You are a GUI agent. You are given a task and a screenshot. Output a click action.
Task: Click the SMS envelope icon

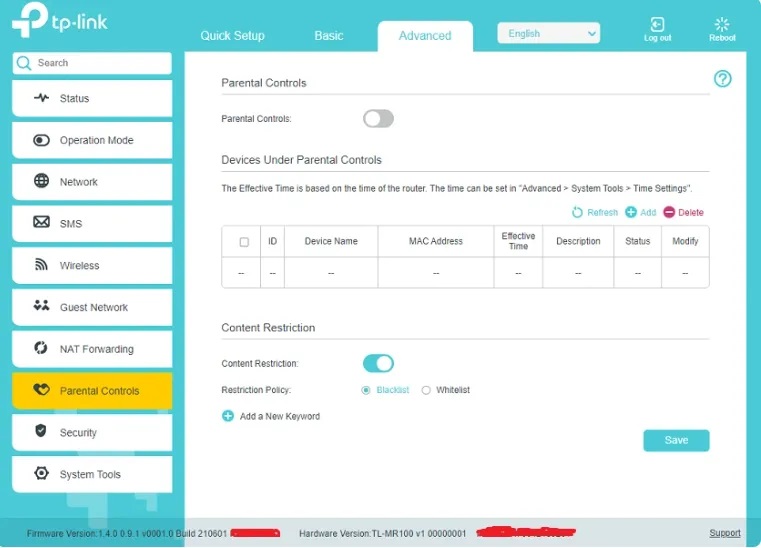(41, 222)
